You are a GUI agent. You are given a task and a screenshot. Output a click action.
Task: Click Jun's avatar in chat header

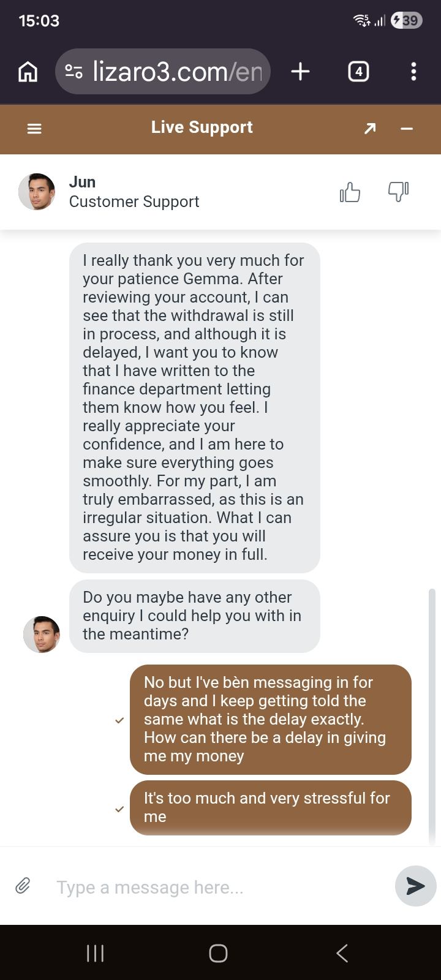point(37,192)
